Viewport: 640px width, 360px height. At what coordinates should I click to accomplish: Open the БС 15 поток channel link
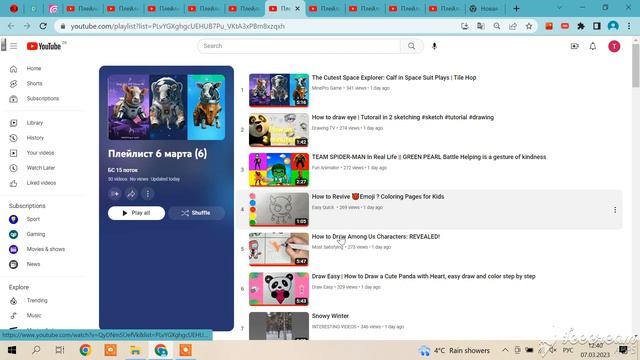tap(123, 170)
